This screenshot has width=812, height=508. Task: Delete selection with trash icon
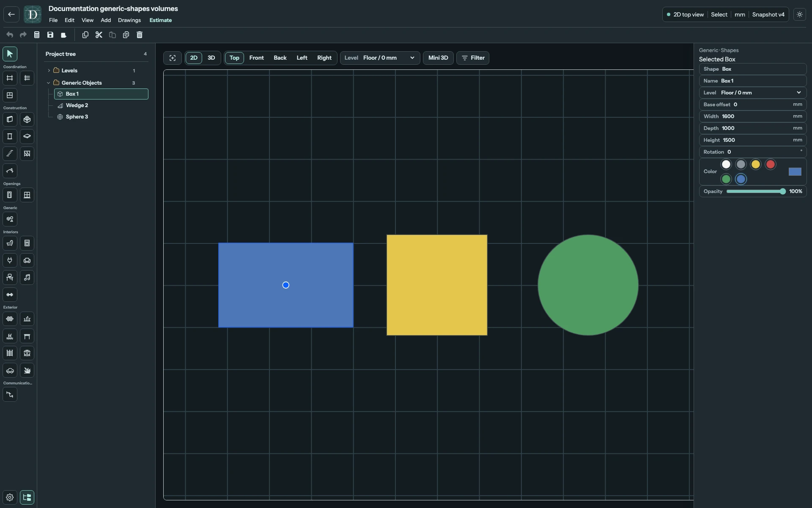[140, 35]
